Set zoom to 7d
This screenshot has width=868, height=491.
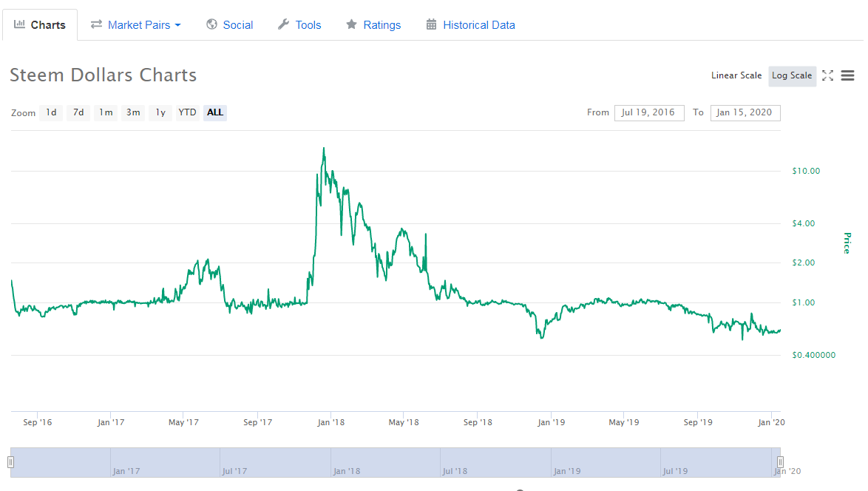pos(78,112)
